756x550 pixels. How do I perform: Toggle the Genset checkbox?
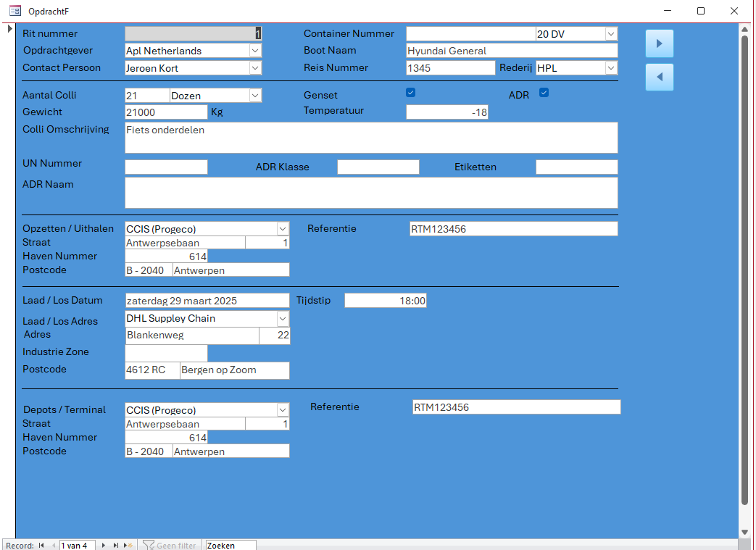tap(411, 93)
